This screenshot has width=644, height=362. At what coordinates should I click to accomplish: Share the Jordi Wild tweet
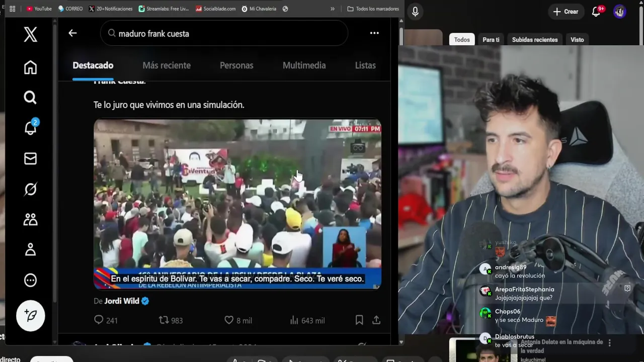tap(376, 320)
